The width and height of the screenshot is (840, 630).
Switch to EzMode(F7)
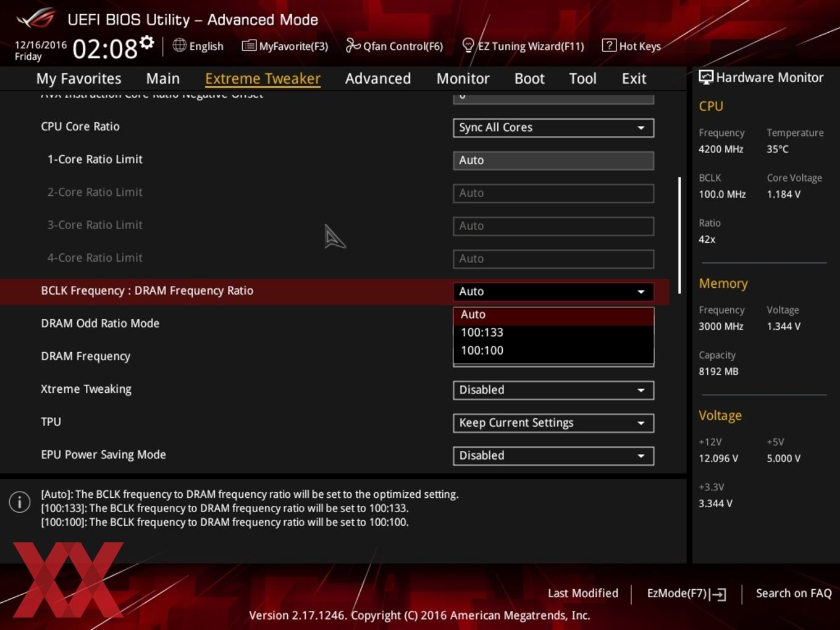tap(686, 594)
